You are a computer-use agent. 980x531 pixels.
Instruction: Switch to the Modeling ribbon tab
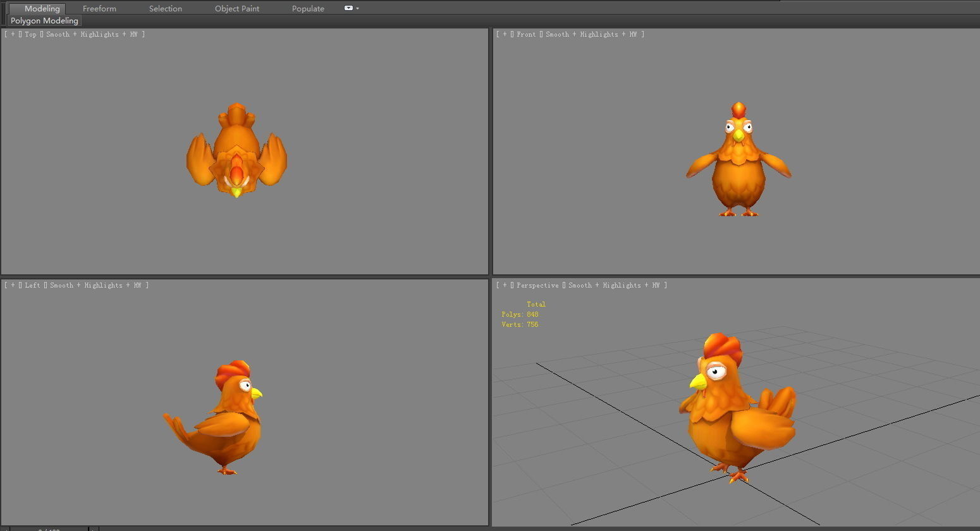coord(42,8)
